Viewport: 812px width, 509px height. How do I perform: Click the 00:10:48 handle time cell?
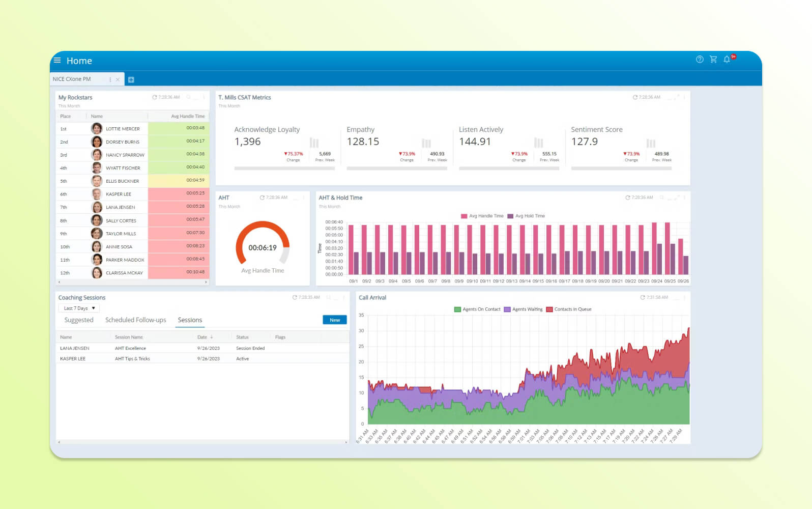(x=179, y=272)
